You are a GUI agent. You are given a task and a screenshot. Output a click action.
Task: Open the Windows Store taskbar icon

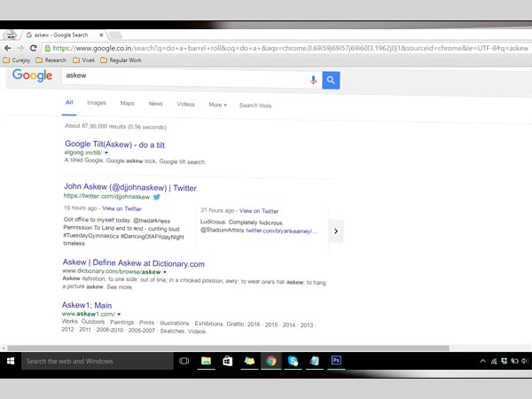[228, 361]
